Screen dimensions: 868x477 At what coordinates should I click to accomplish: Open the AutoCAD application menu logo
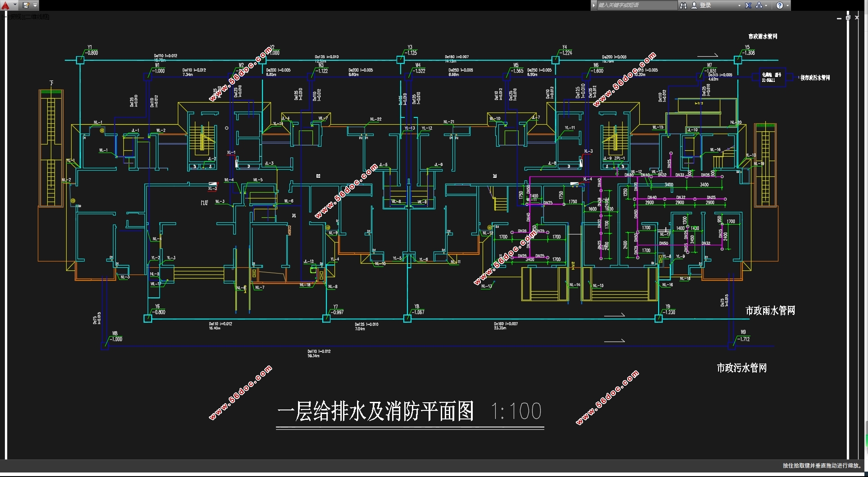click(5, 5)
